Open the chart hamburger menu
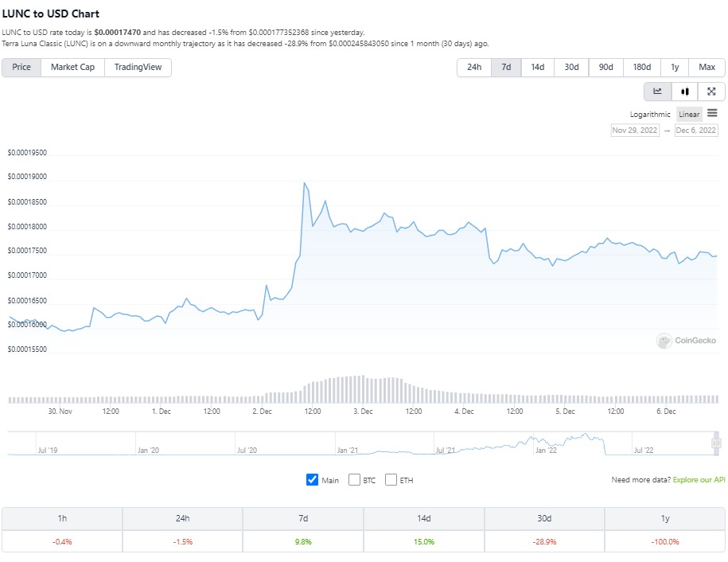Viewport: 728px width, 562px height. (712, 113)
